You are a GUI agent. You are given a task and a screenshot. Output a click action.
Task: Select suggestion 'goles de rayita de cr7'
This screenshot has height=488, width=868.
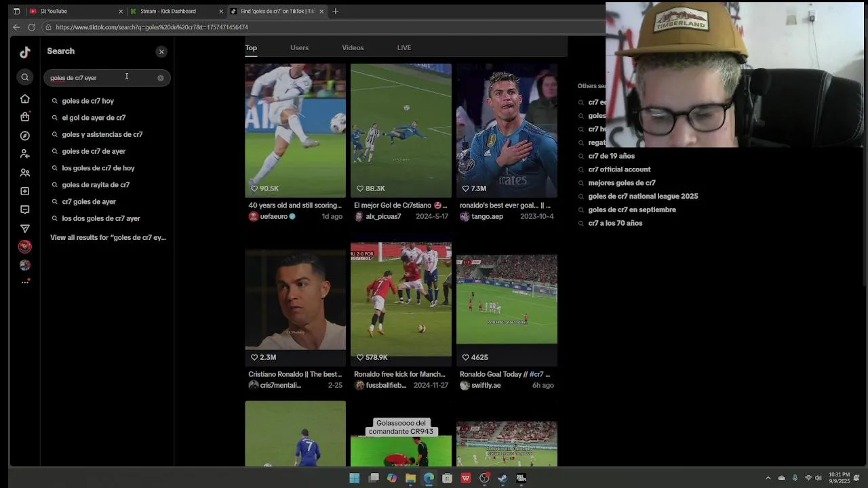96,185
